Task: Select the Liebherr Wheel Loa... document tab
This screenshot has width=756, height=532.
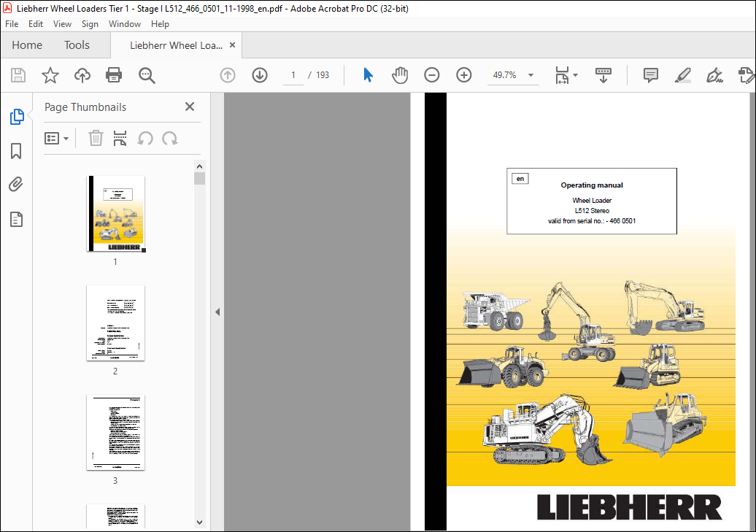Action: 176,45
